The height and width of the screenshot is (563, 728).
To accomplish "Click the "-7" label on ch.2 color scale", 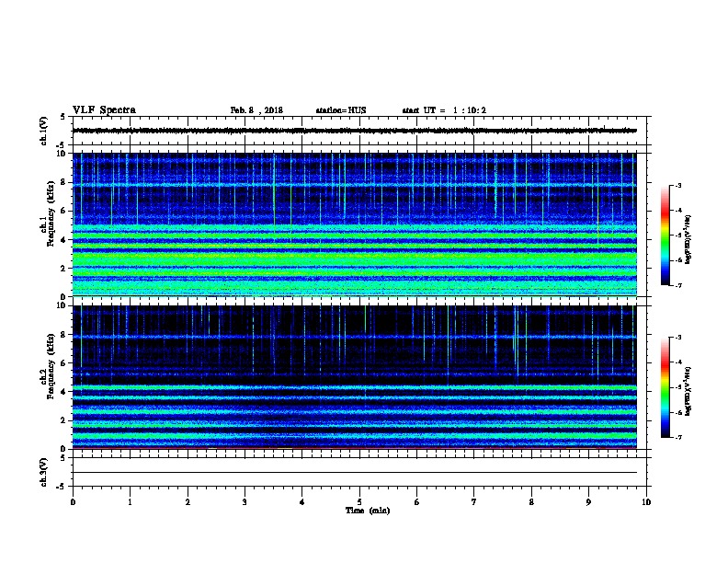I will (677, 437).
